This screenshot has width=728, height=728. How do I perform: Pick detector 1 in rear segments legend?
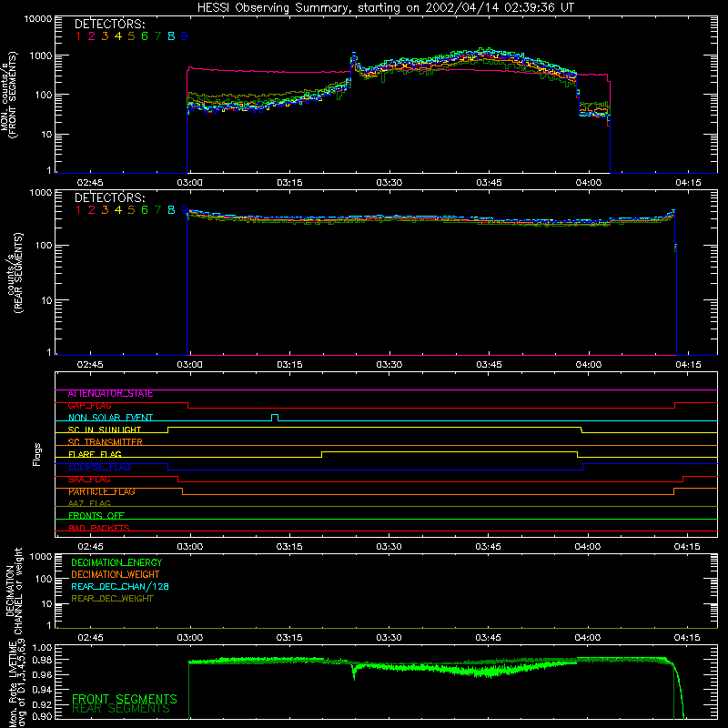point(78,210)
